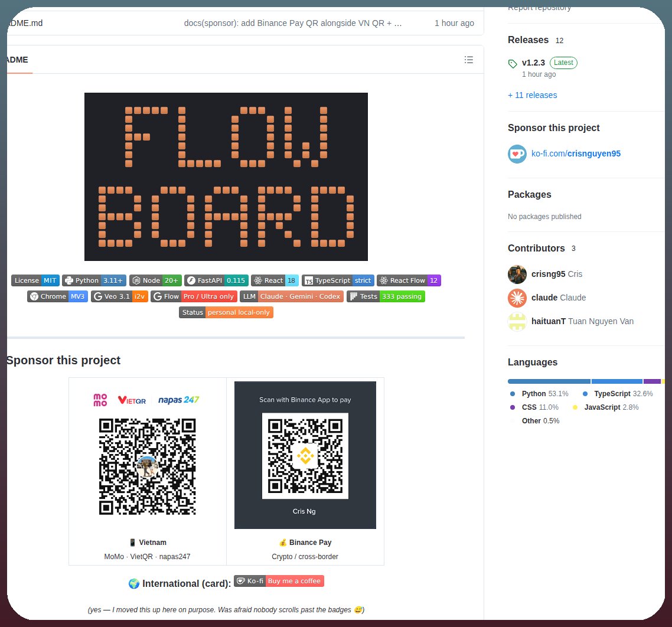
Task: Click the Veo 3.1 i2v badge
Action: [119, 296]
